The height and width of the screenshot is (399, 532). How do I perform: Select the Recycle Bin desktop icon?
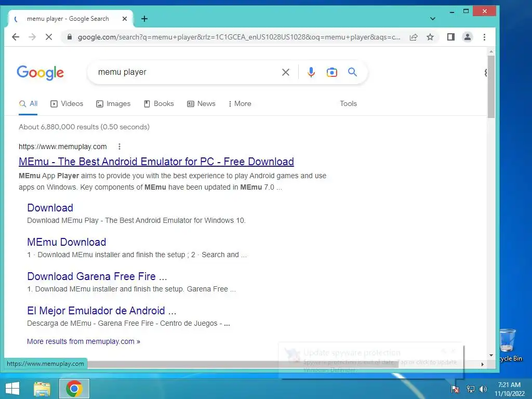[511, 345]
